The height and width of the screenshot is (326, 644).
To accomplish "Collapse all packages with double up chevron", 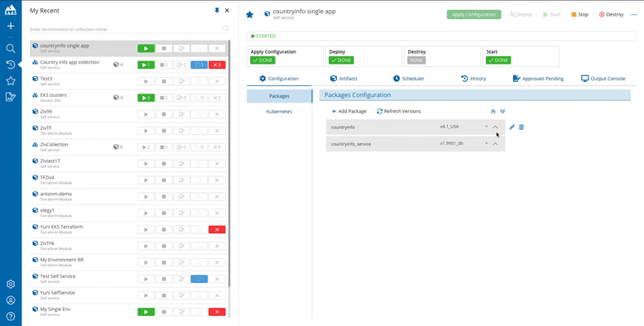I will [x=493, y=111].
